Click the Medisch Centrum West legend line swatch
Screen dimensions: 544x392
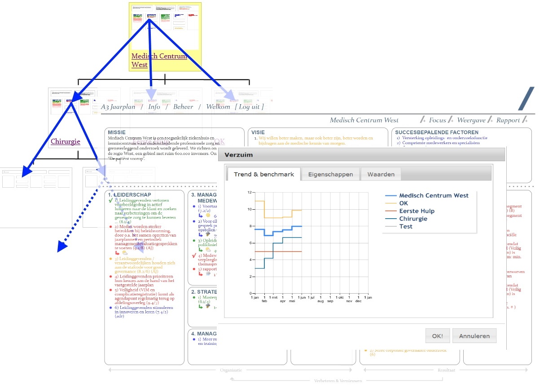tap(391, 196)
